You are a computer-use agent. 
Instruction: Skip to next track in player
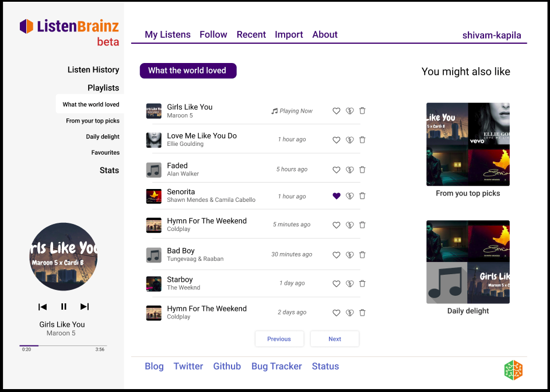point(85,307)
